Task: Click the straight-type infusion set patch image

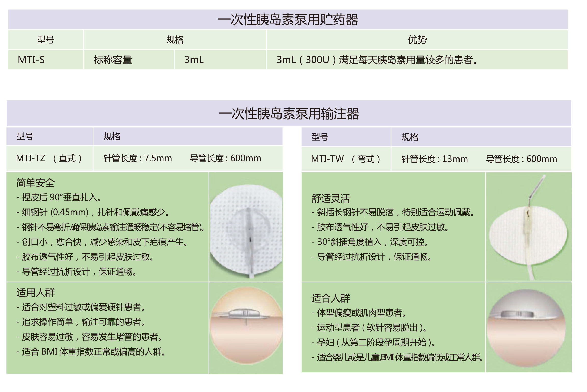Action: click(x=246, y=227)
